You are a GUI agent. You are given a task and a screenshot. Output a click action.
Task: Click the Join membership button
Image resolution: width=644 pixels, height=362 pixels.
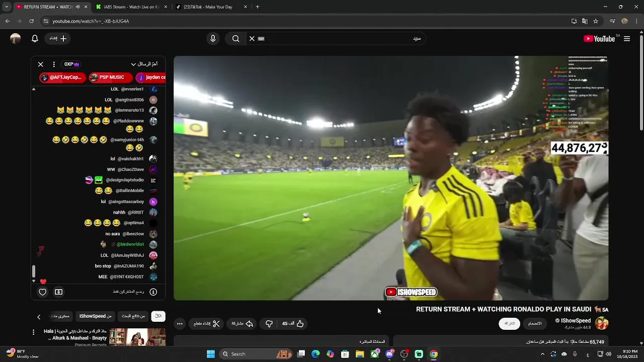click(x=535, y=323)
